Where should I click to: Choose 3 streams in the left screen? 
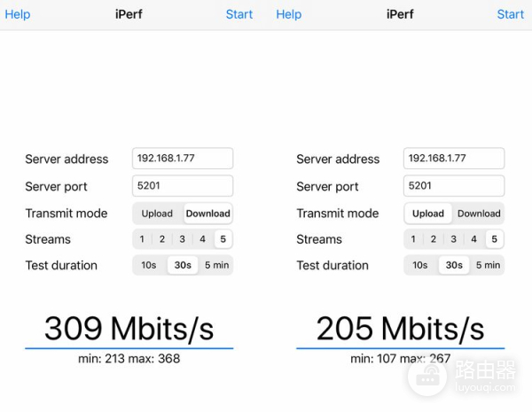pos(183,239)
